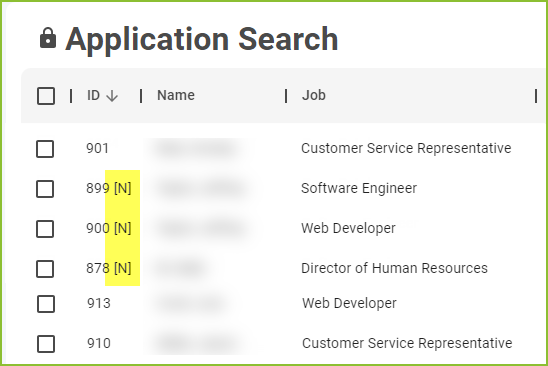548x366 pixels.
Task: Click ID cell 910
Action: (x=99, y=343)
